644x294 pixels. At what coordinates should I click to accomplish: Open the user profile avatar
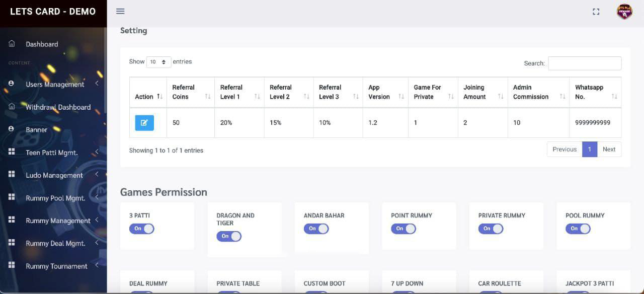pos(624,12)
